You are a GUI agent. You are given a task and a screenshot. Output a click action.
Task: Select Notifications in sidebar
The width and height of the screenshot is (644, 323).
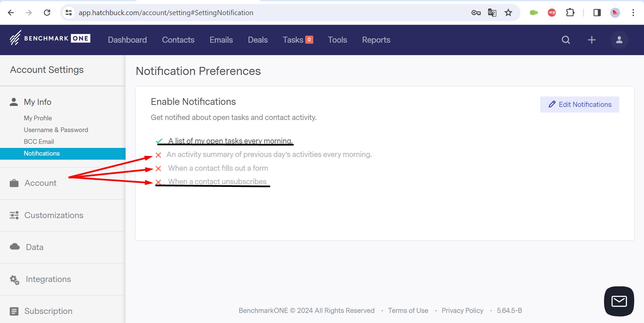coord(62,154)
